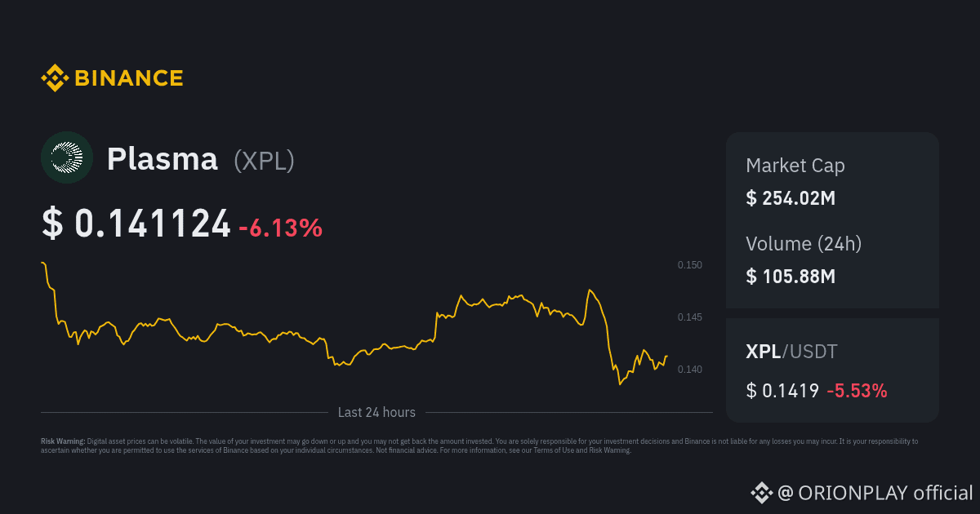This screenshot has height=514, width=980.
Task: Click the Volume (24h) label
Action: click(804, 243)
